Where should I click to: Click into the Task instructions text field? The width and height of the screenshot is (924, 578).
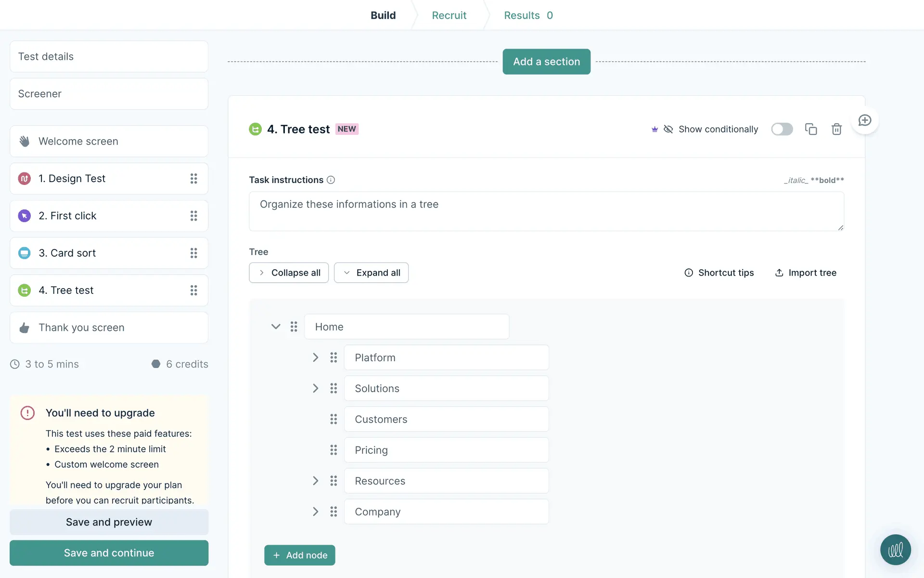click(546, 211)
